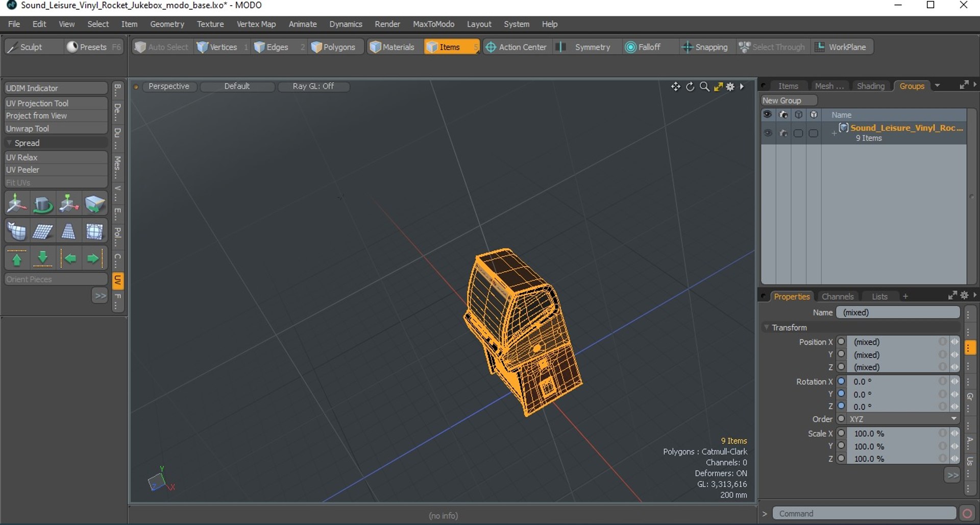
Task: Click the viewport pan move icon
Action: pos(676,87)
